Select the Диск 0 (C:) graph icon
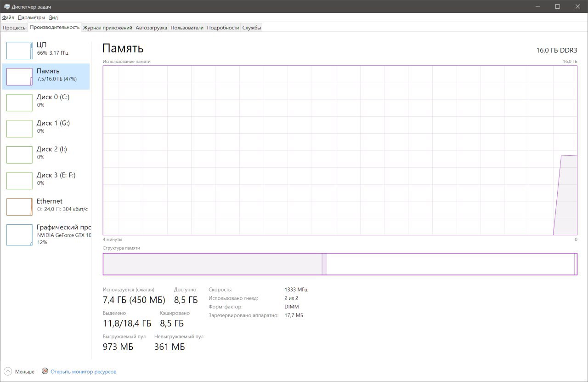 [x=19, y=103]
